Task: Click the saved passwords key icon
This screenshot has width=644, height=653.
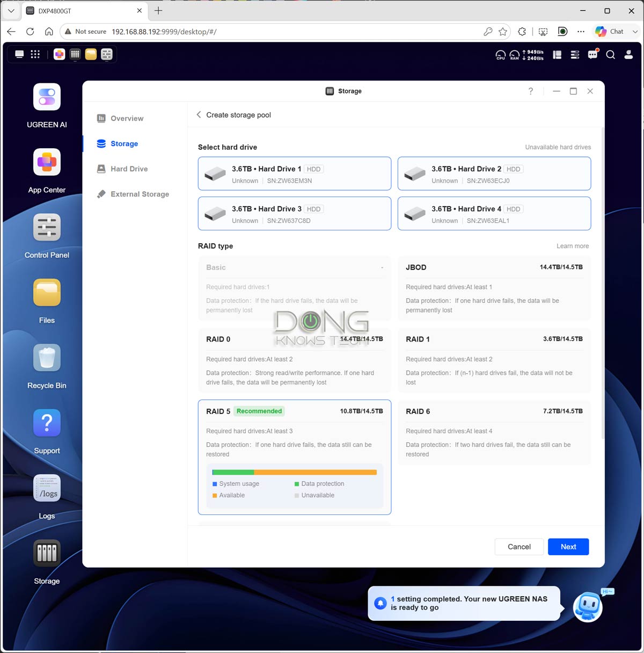Action: (x=488, y=32)
